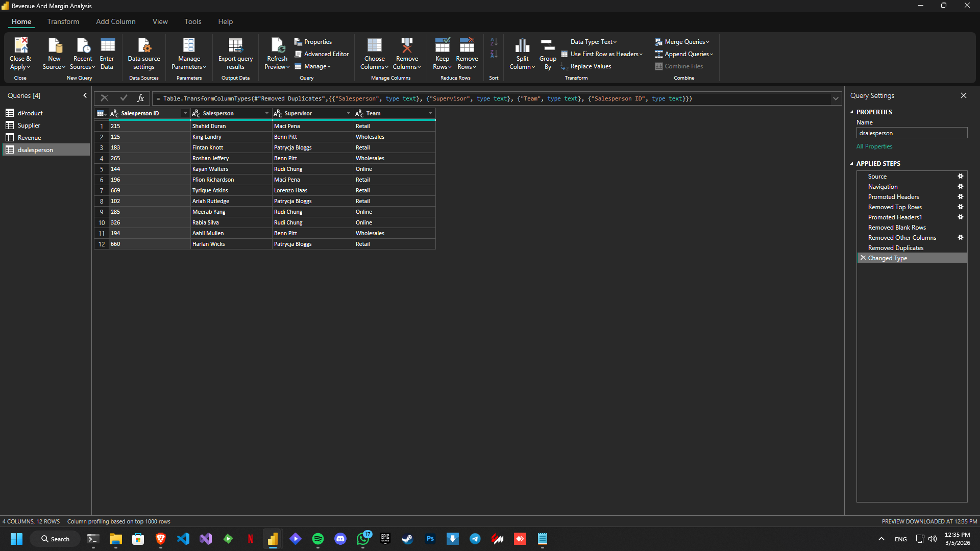Collapse the Queries pane
The width and height of the screenshot is (980, 551).
pos(85,95)
